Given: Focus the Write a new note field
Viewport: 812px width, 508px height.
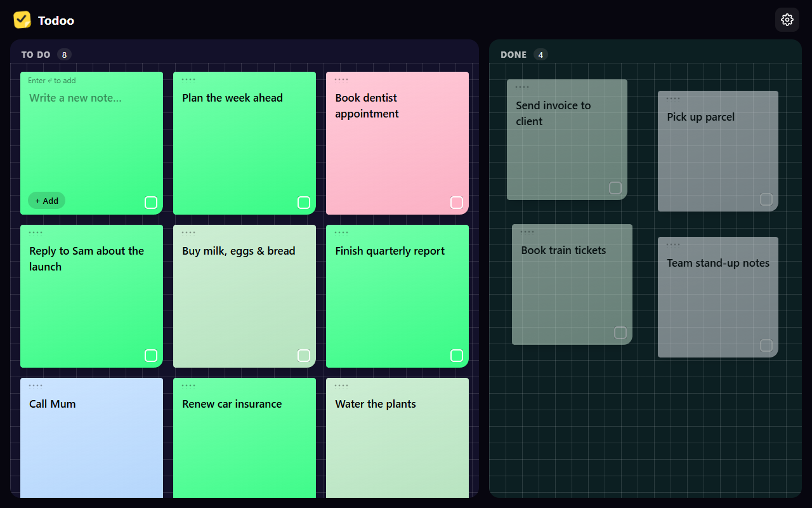Looking at the screenshot, I should click(x=91, y=98).
